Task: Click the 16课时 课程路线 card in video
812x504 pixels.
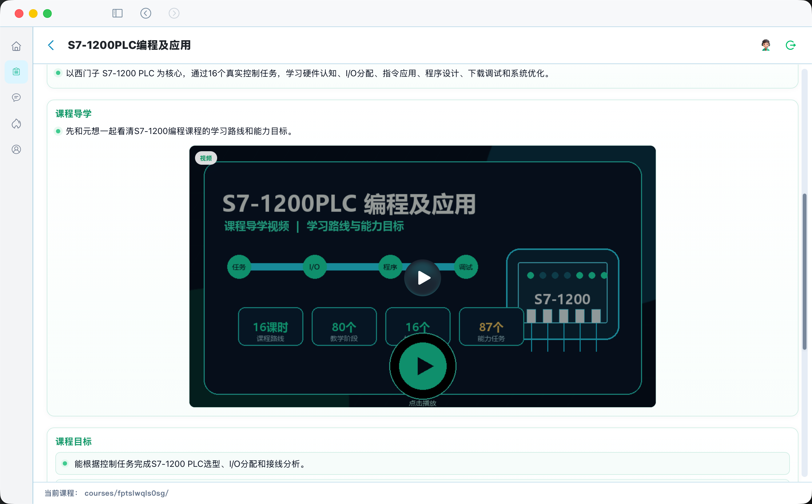Action: pos(271,327)
